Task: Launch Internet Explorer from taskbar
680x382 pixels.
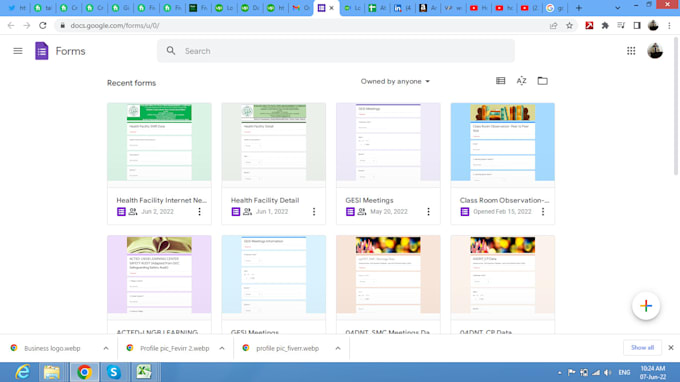Action: tap(23, 372)
